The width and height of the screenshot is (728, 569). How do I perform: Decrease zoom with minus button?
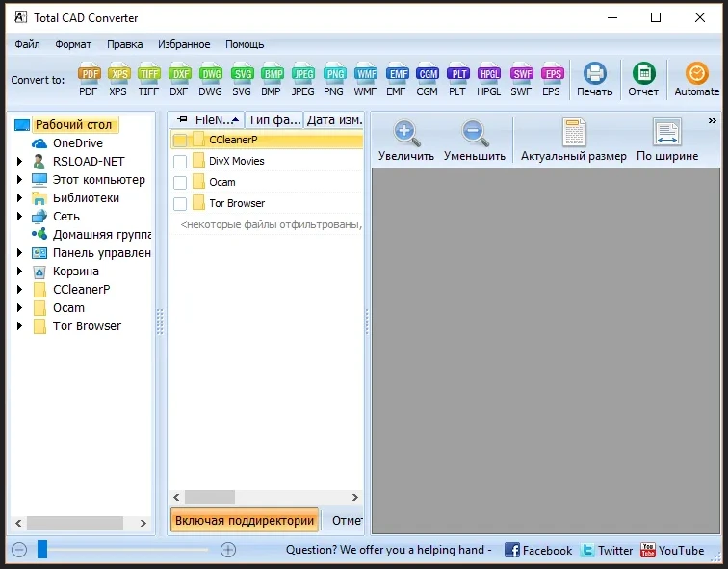click(19, 550)
